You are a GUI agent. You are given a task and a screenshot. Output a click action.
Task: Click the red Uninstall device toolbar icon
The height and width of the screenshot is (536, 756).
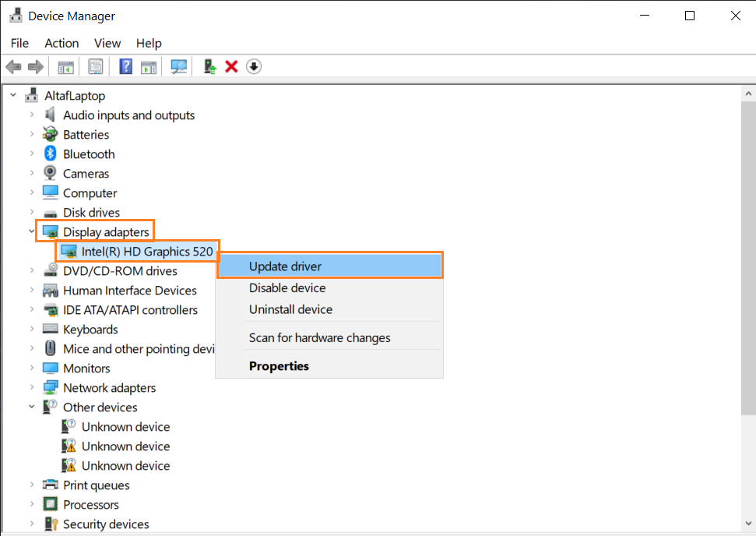coord(230,66)
